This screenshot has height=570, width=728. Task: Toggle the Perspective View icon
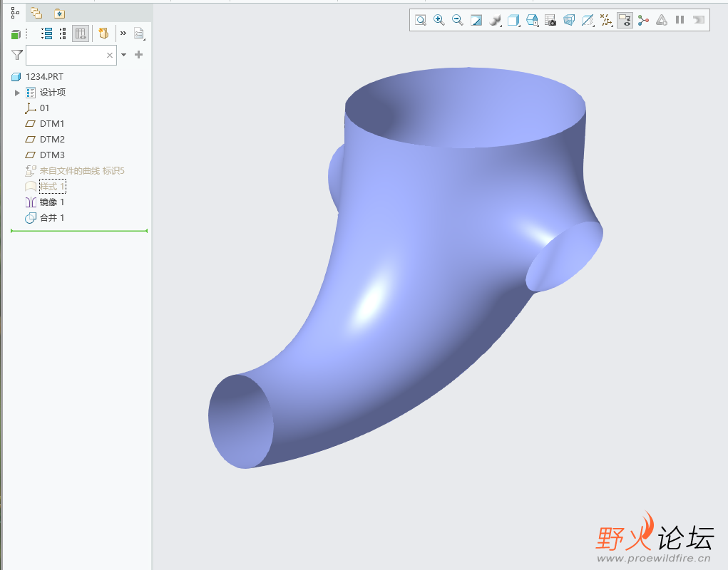(569, 21)
